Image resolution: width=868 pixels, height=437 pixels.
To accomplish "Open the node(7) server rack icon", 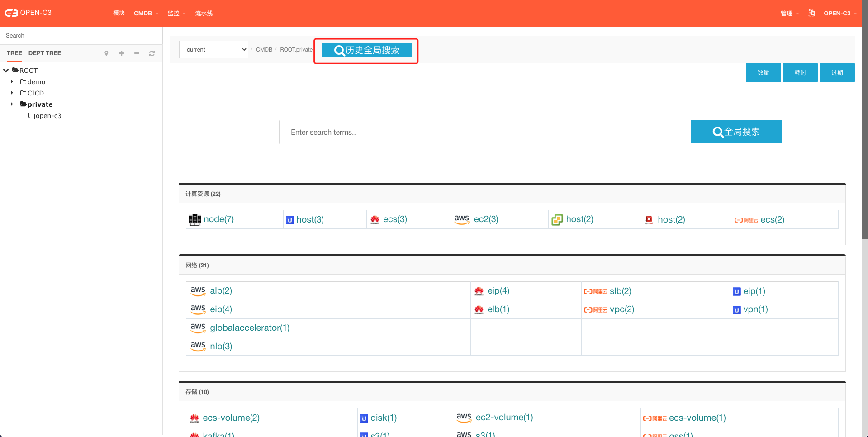I will pos(195,219).
